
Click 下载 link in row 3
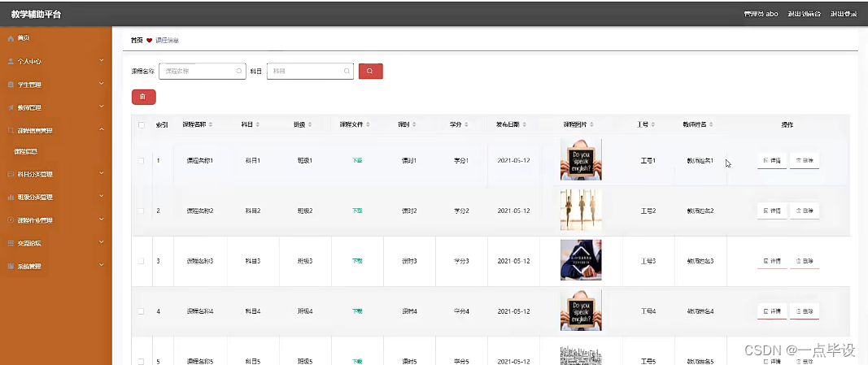[357, 261]
